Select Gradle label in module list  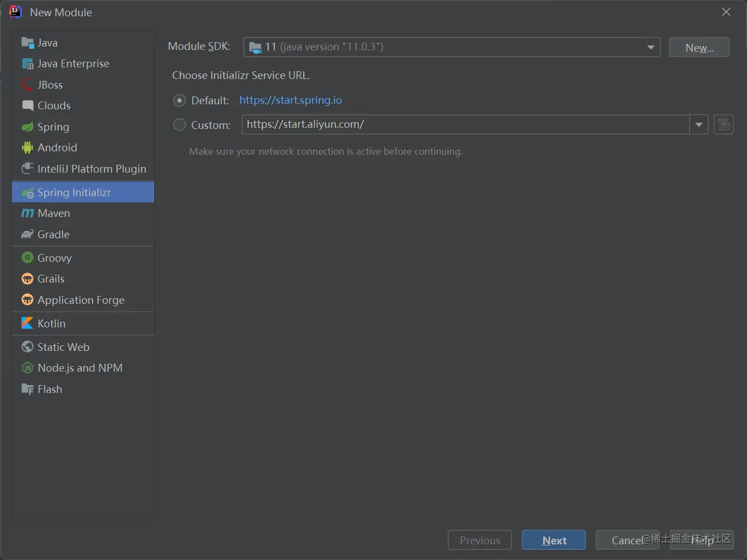coord(53,234)
